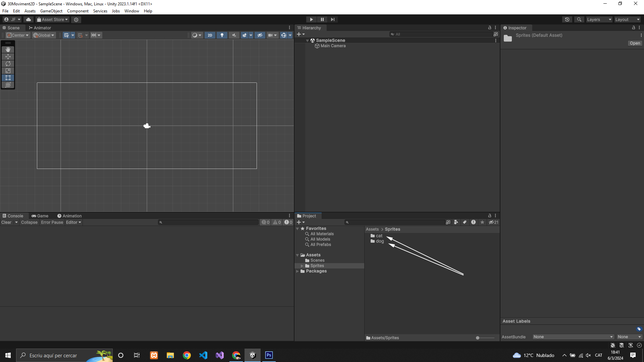Adjust the Project icon size slider
644x362 pixels.
coord(478,338)
